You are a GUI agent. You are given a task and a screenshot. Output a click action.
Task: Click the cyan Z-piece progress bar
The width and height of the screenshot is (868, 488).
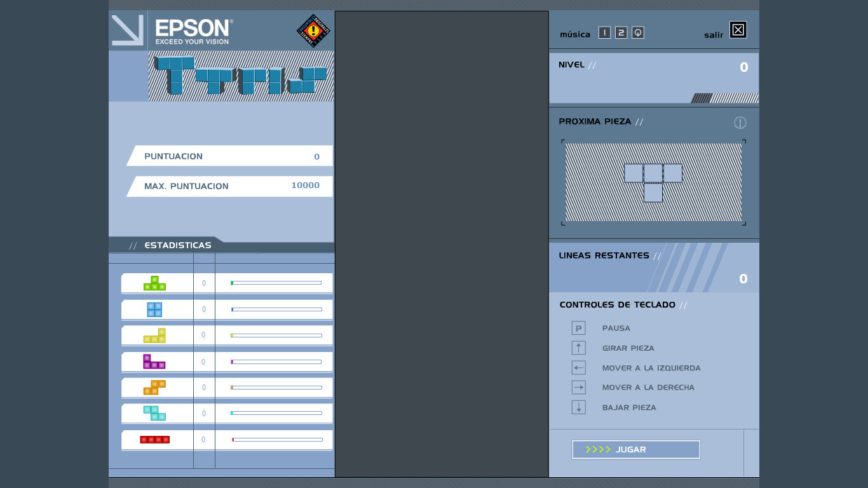click(276, 413)
